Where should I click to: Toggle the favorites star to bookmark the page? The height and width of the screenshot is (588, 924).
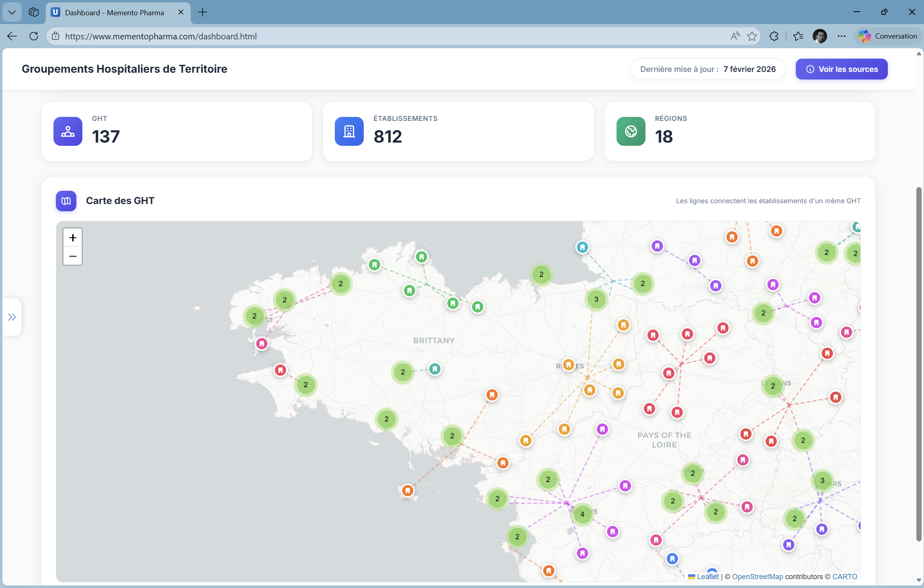[751, 36]
